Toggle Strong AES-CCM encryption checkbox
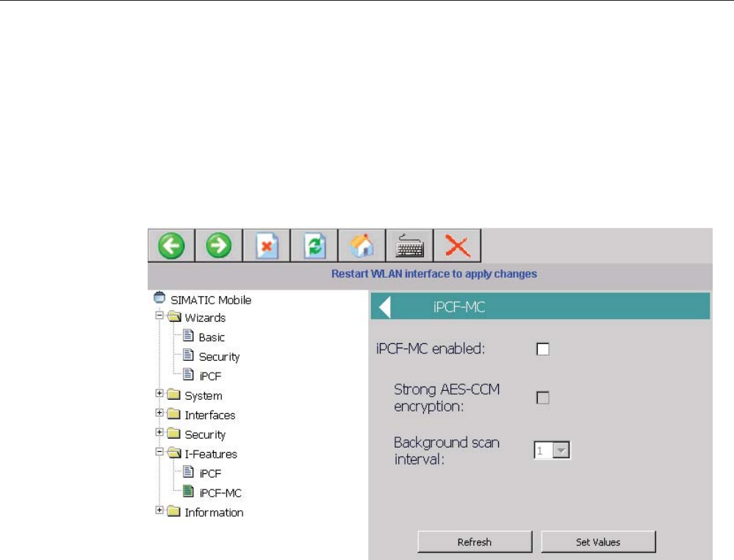 [x=542, y=398]
